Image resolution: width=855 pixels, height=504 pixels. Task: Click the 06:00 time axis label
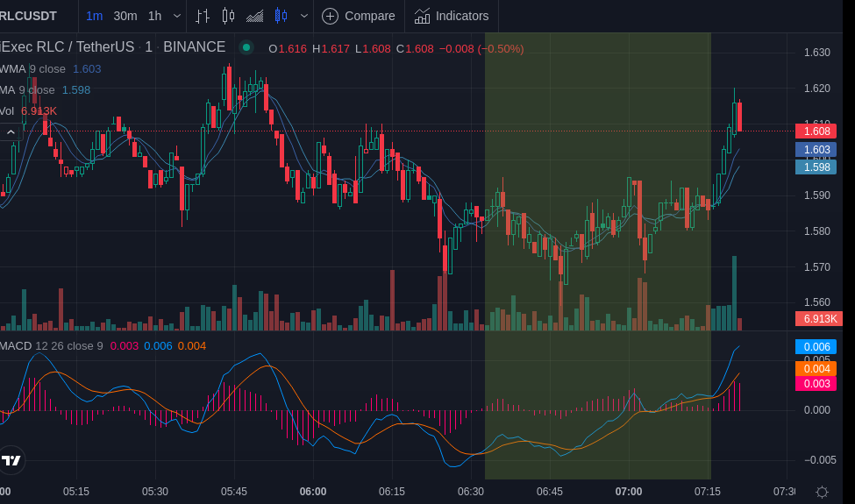click(x=313, y=492)
